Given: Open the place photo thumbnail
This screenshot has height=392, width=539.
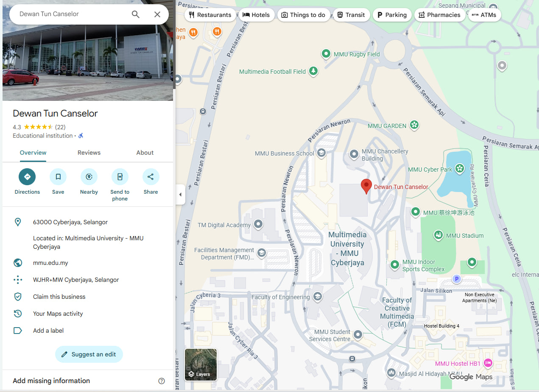Looking at the screenshot, I should [x=88, y=53].
